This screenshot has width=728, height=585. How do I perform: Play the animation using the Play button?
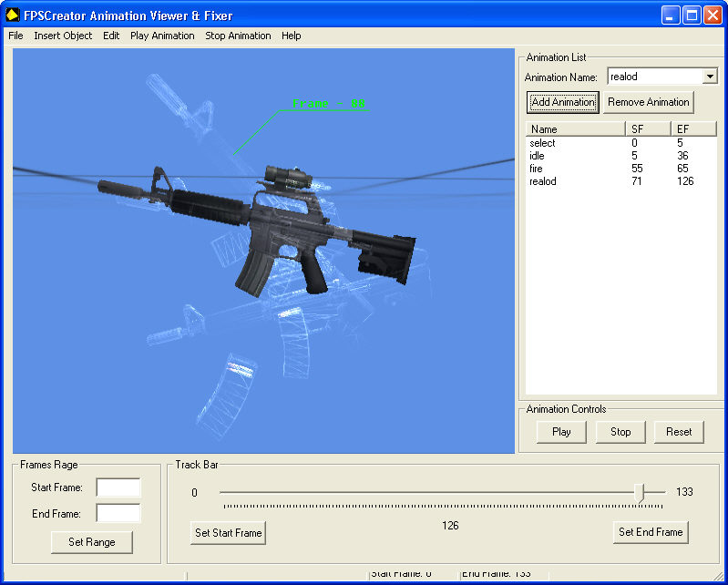561,432
